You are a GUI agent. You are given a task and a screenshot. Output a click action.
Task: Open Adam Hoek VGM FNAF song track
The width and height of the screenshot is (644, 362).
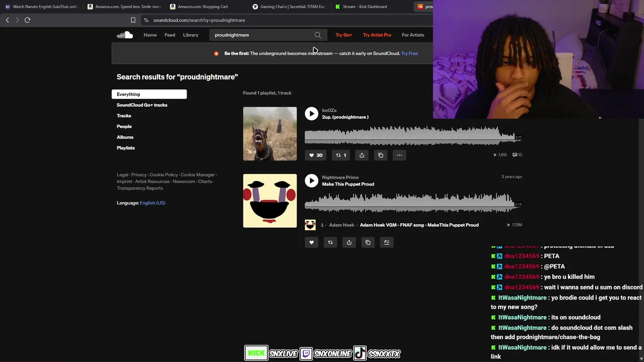(x=419, y=225)
